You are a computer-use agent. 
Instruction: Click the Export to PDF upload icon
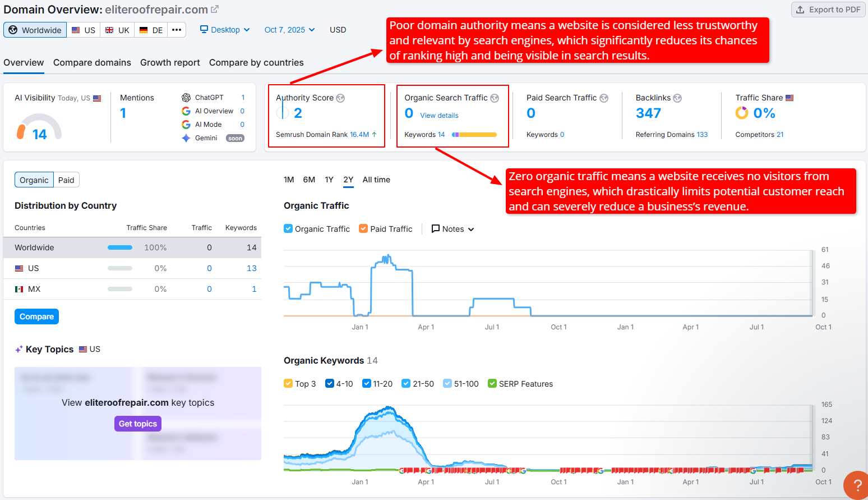[800, 10]
